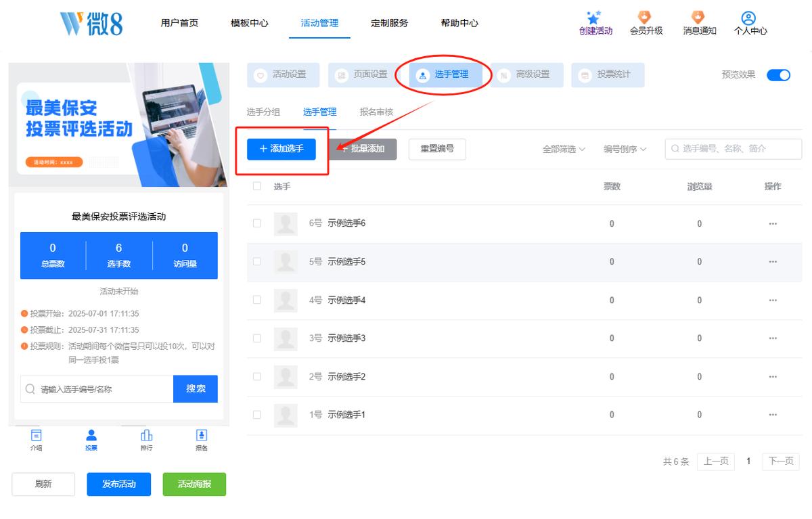Image resolution: width=812 pixels, height=519 pixels.
Task: Open the 报名审核 sub-tab
Action: pyautogui.click(x=376, y=112)
